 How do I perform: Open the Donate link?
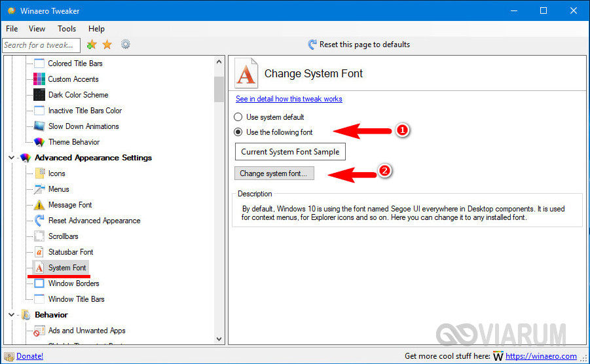[29, 356]
